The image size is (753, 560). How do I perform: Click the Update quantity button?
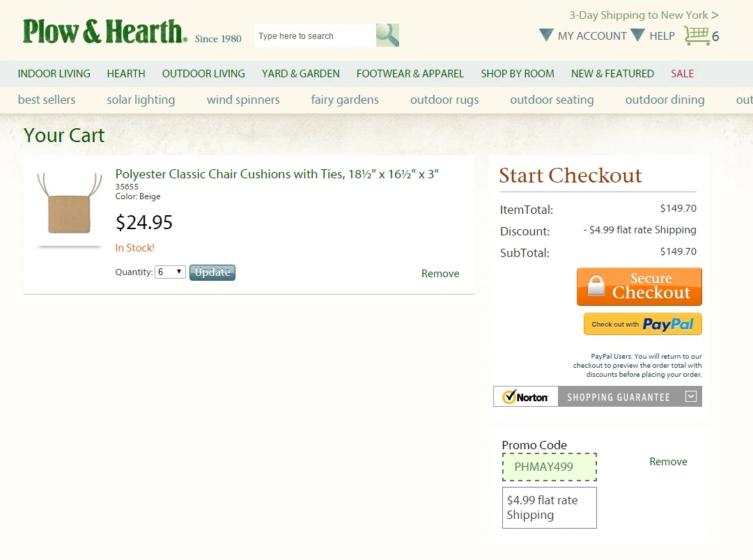pos(212,272)
